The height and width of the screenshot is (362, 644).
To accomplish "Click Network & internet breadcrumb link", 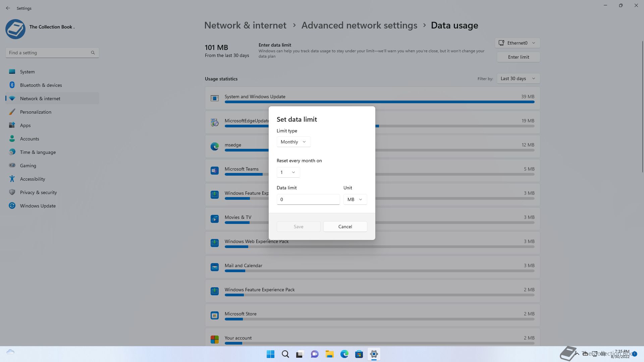I will (245, 25).
